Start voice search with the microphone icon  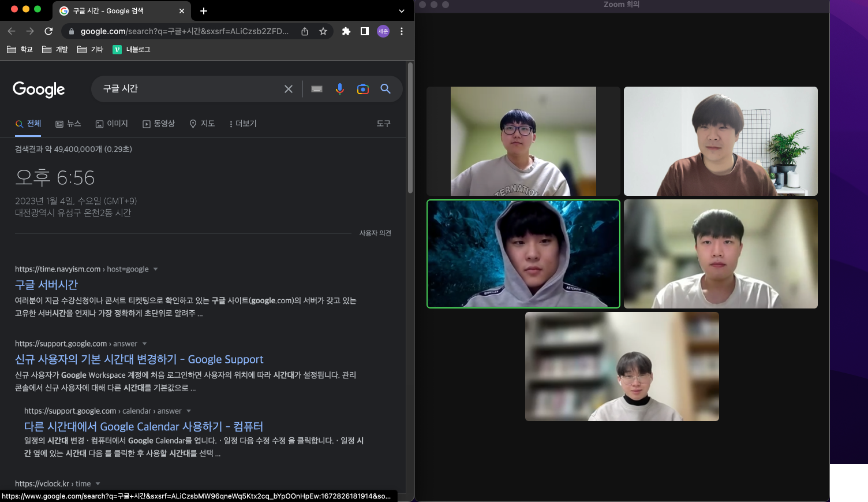pos(340,89)
